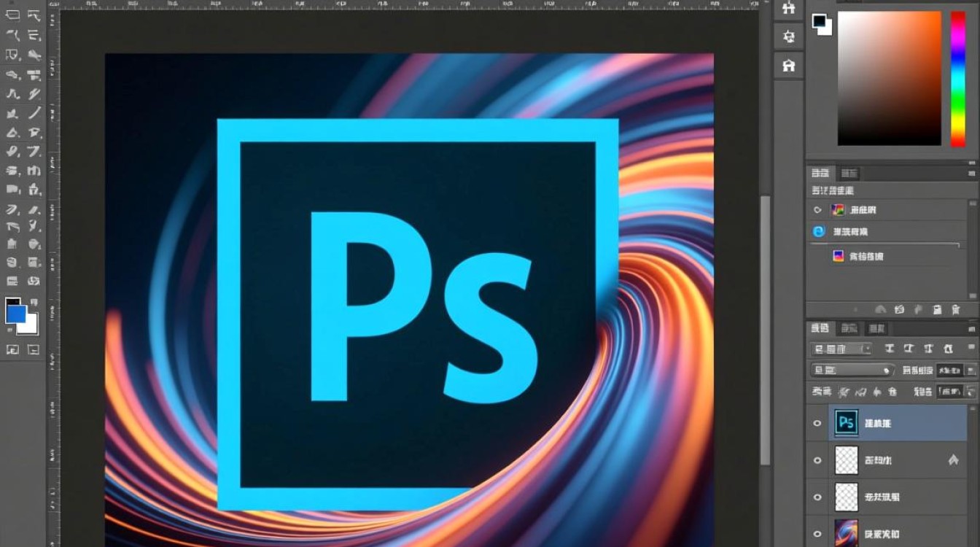Click the fourth layer filter icon in Layers panel

coord(947,349)
